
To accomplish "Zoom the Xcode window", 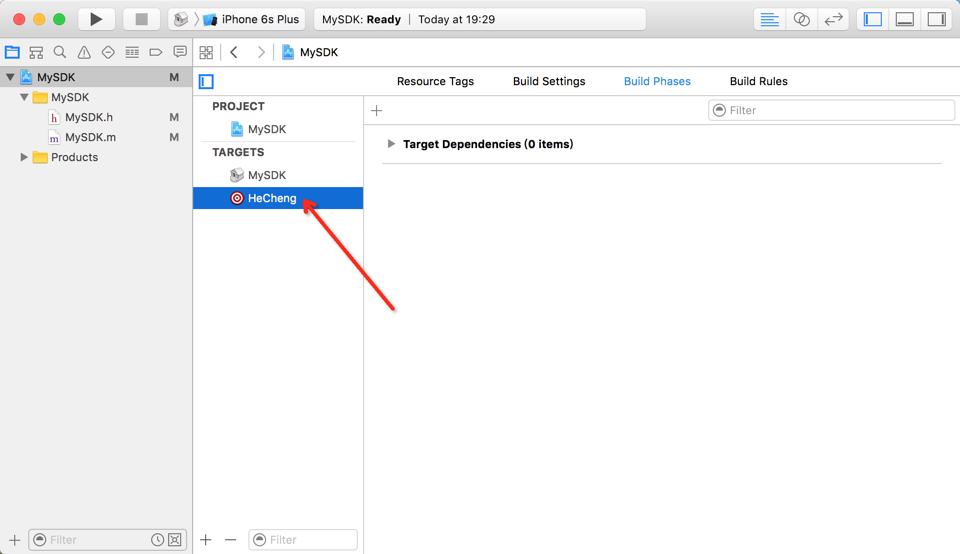I will click(x=59, y=19).
